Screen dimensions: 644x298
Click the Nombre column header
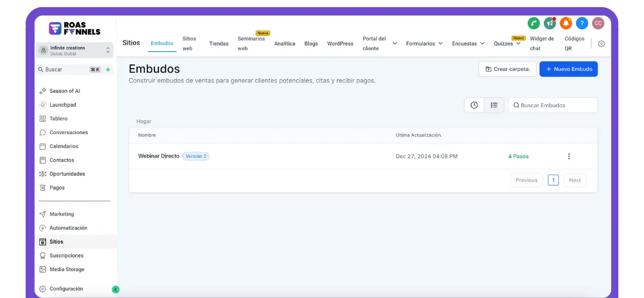147,135
